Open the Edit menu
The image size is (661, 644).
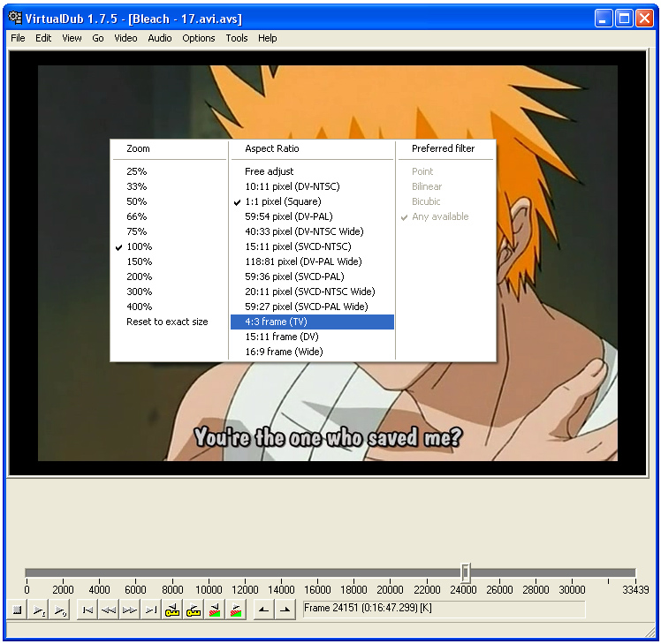point(43,38)
